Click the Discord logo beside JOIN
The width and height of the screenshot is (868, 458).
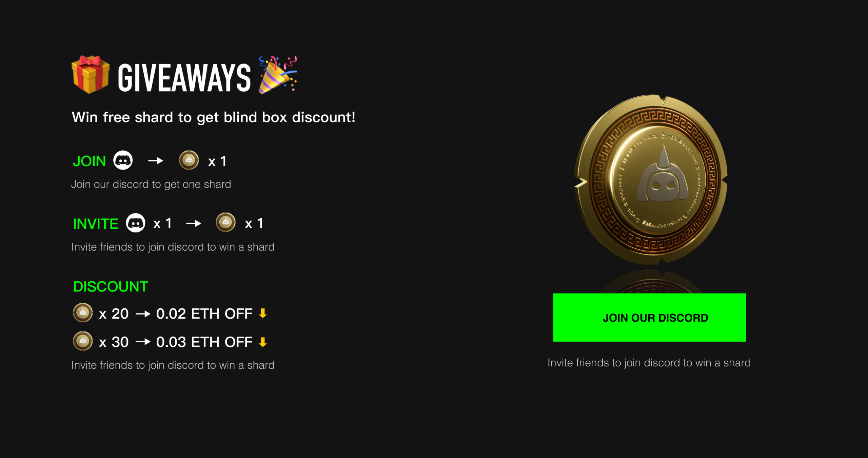point(123,160)
